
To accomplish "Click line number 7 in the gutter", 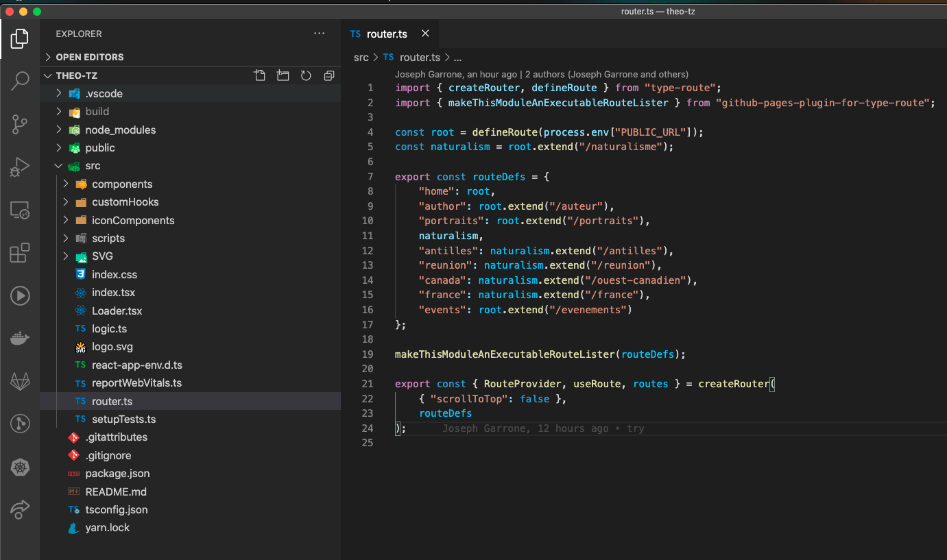I will [x=370, y=177].
